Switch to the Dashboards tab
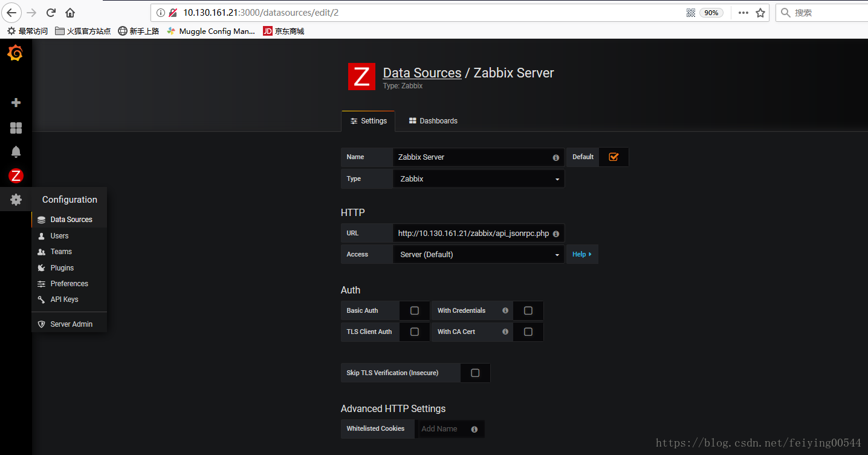The width and height of the screenshot is (868, 455). tap(433, 121)
